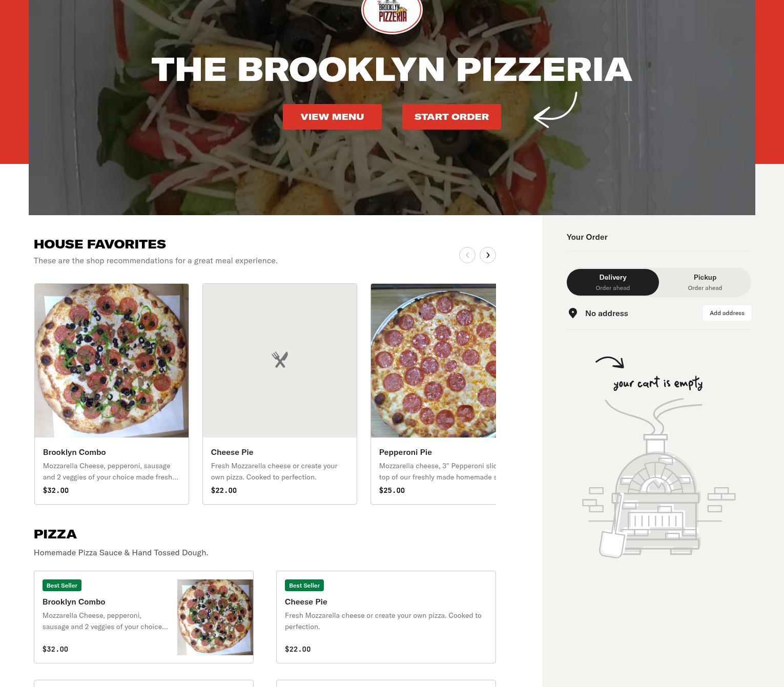Open Brooklyn Combo item in Pizza section

pos(143,617)
